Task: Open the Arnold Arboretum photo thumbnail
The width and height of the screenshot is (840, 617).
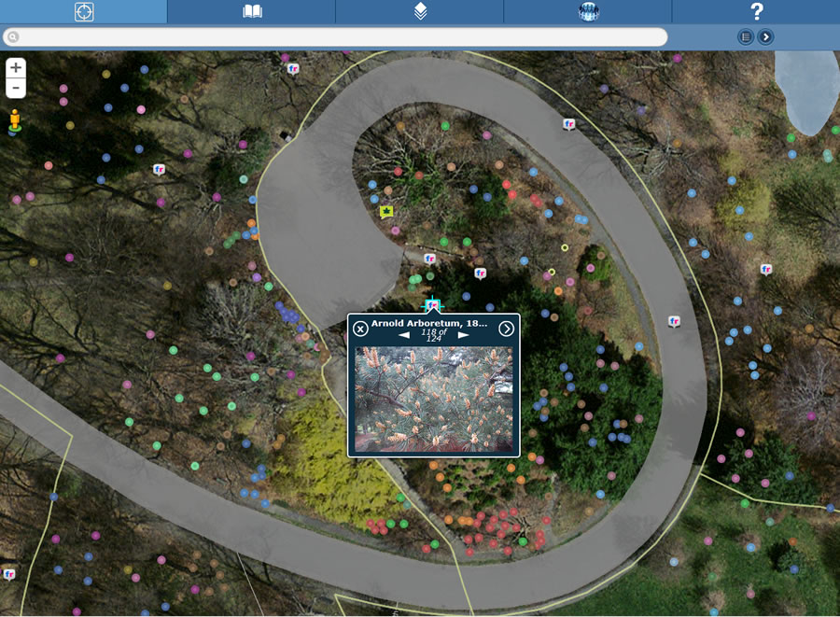Action: [435, 399]
